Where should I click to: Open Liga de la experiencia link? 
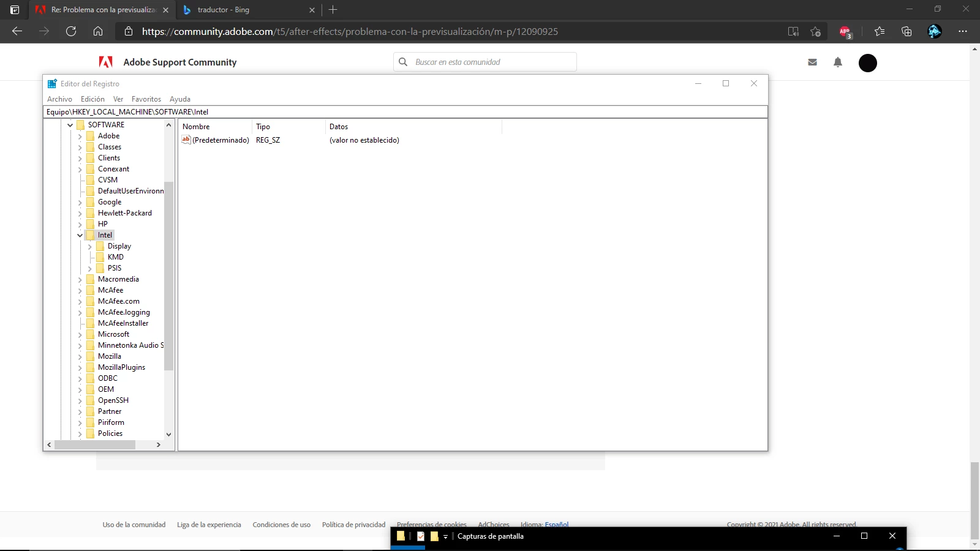[x=209, y=525]
